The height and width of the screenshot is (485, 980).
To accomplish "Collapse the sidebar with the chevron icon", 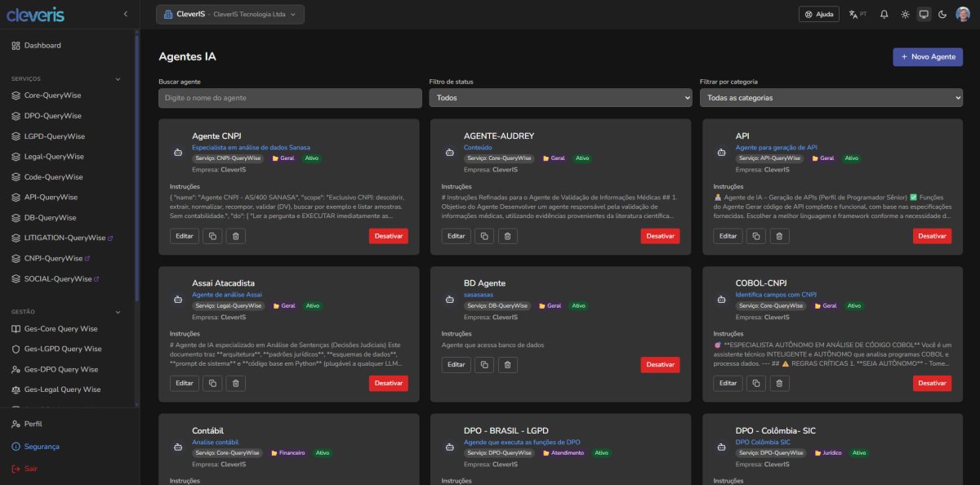I will 125,14.
